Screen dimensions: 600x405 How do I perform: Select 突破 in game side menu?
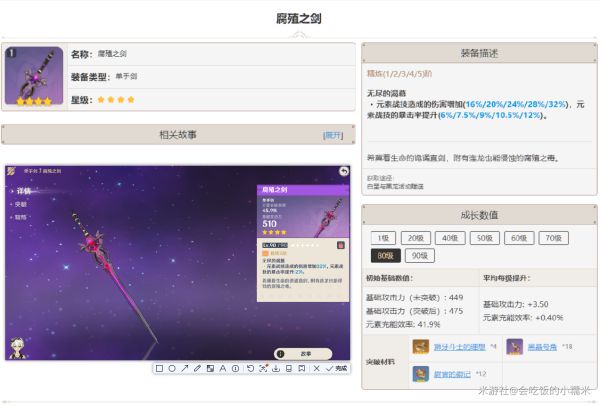[19, 204]
